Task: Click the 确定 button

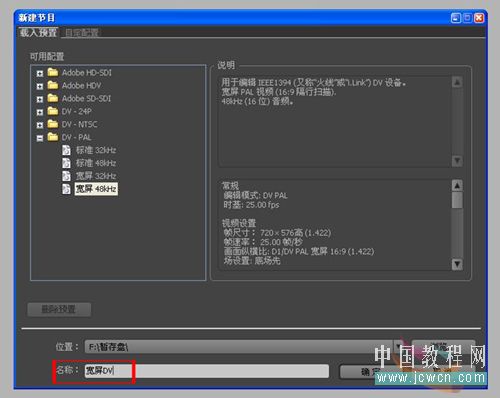Action: tap(371, 372)
